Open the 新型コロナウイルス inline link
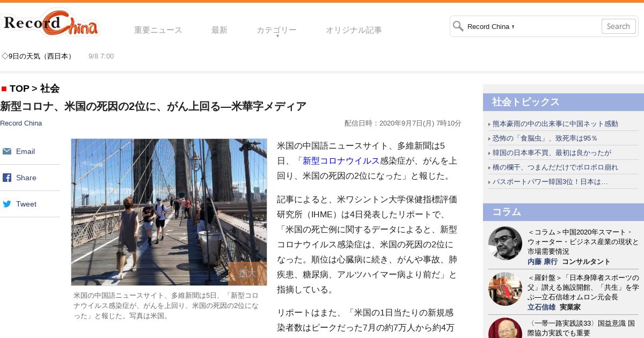Screen dimensions: 644x338 [341, 160]
